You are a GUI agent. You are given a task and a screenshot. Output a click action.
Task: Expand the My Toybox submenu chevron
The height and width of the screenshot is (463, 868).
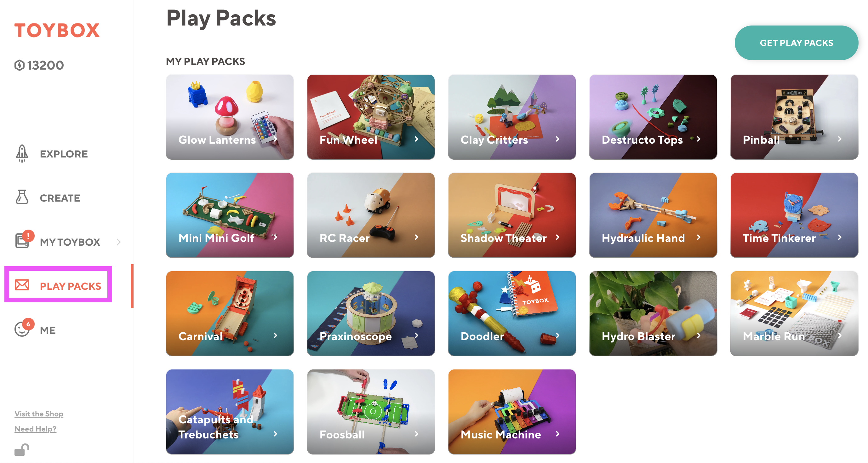click(118, 242)
